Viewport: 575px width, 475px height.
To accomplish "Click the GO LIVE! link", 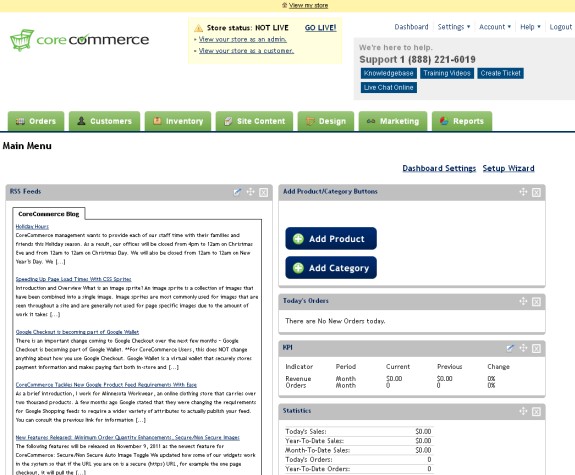I will (x=321, y=28).
